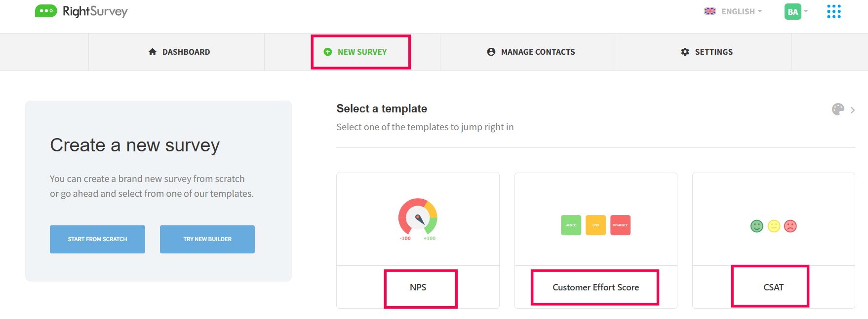868x319 pixels.
Task: Click the Manage Contacts person icon
Action: (491, 52)
